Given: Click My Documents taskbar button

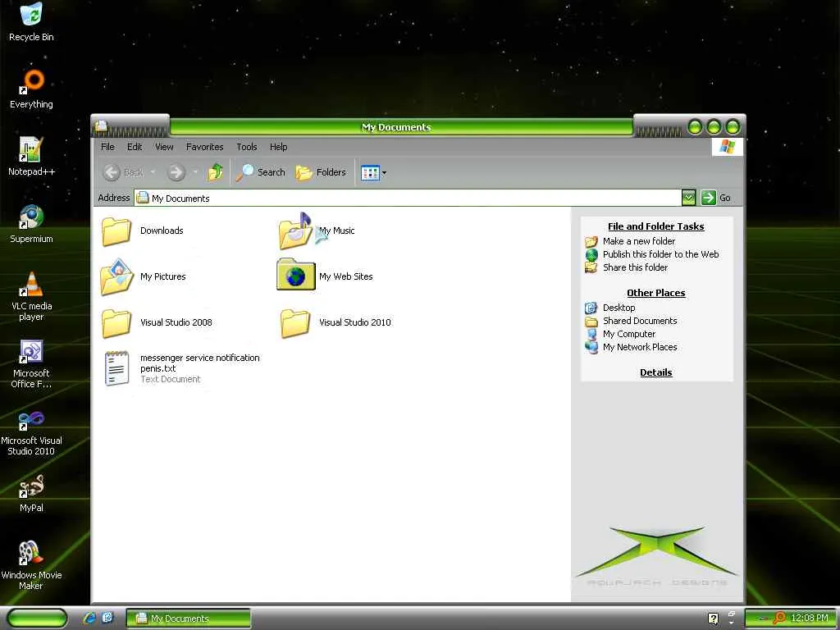Looking at the screenshot, I should pyautogui.click(x=189, y=619).
